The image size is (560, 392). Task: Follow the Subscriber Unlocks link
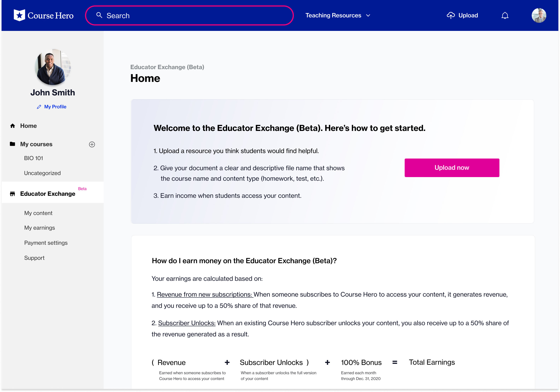tap(187, 323)
